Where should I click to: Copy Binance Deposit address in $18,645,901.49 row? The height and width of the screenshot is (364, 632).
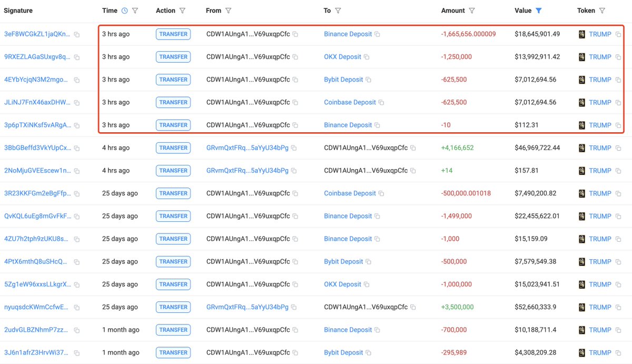tap(377, 34)
